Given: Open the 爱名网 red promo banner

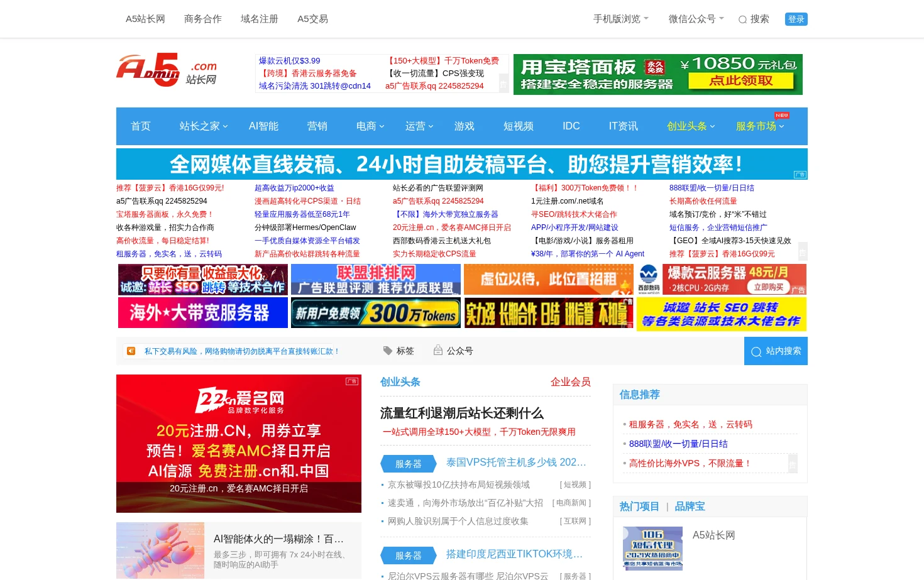Looking at the screenshot, I should pyautogui.click(x=239, y=444).
